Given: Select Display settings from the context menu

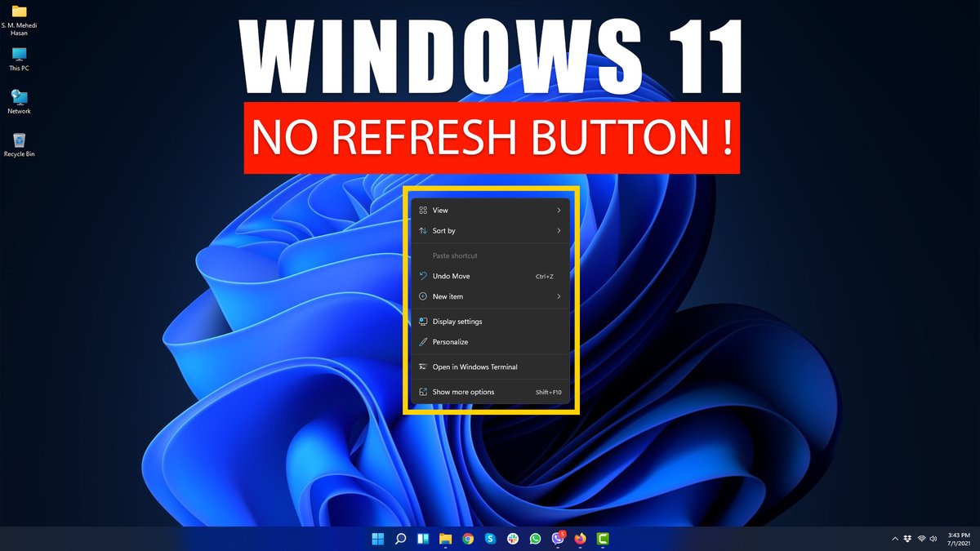Looking at the screenshot, I should pyautogui.click(x=457, y=321).
